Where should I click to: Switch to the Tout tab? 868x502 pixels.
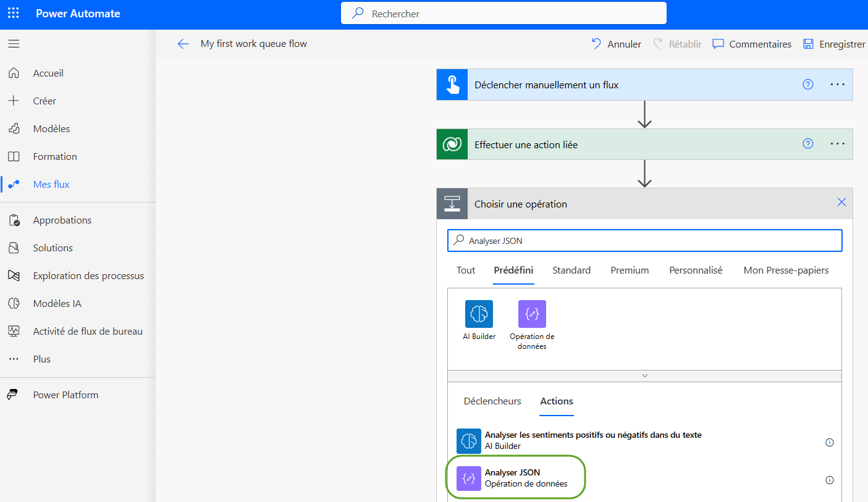[x=466, y=270]
